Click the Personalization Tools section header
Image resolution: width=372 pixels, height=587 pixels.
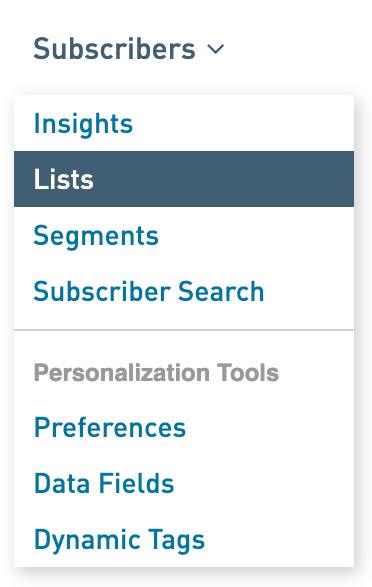(156, 372)
